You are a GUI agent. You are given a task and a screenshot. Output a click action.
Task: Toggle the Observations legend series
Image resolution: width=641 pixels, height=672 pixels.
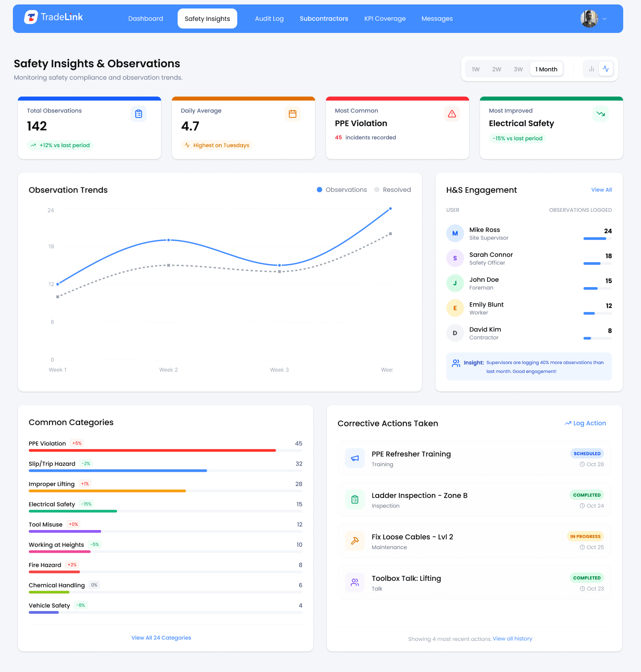click(342, 190)
